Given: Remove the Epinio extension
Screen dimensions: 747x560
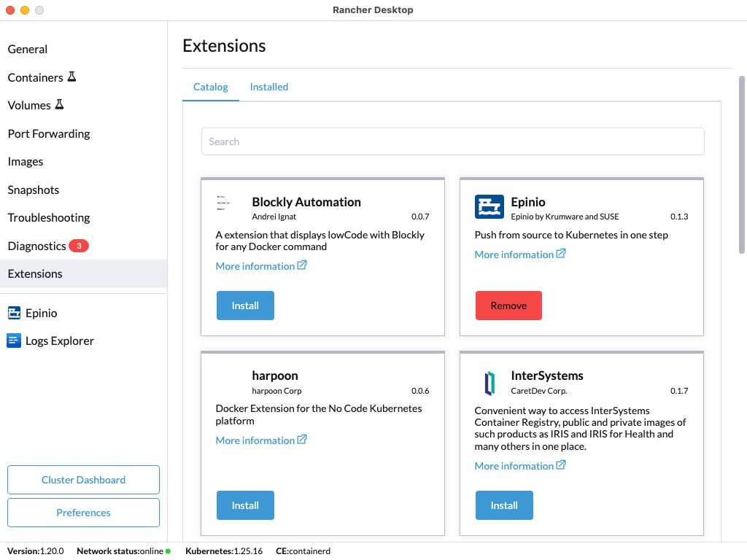Looking at the screenshot, I should 508,306.
